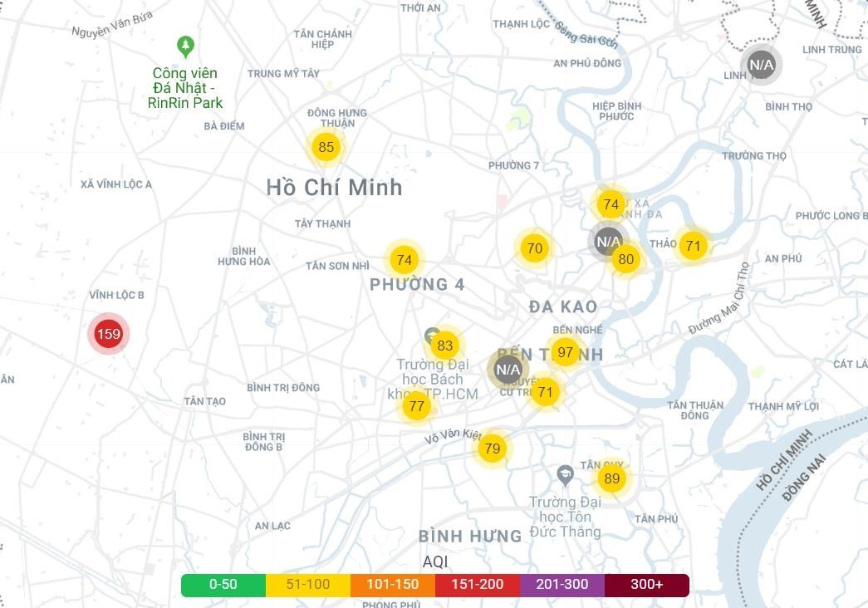Open the green RinRin Park tree icon
Screen dimensions: 868x608
coord(186,45)
